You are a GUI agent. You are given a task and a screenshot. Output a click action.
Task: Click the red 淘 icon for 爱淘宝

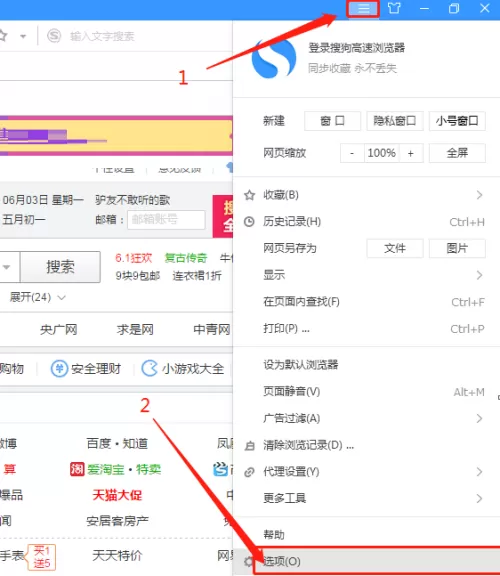point(77,469)
